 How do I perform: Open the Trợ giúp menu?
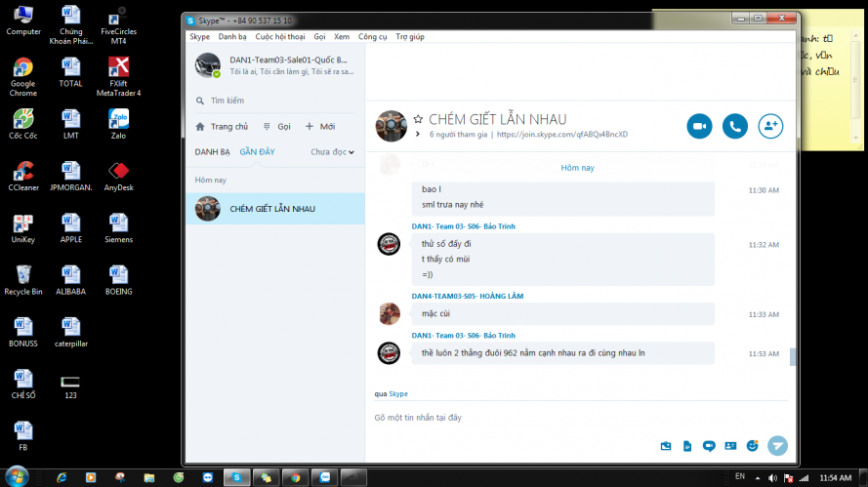coord(410,36)
